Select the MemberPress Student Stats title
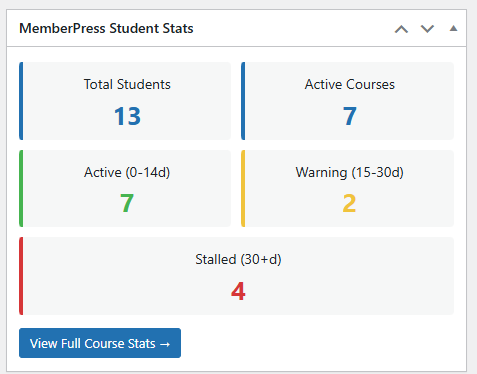The width and height of the screenshot is (477, 374). (106, 28)
